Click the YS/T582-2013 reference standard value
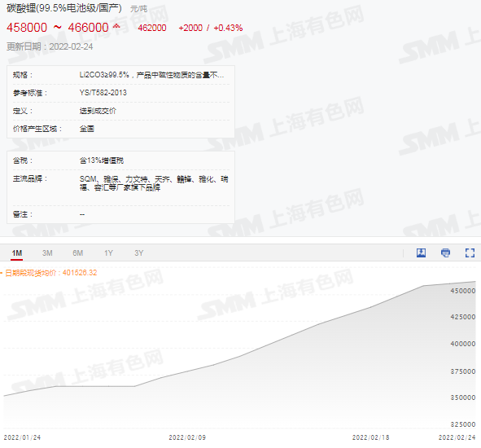 tap(103, 93)
